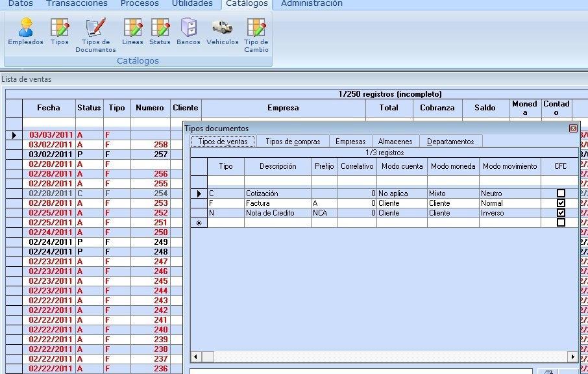Click the dialog horizontal scrollbar thumb
The height and width of the screenshot is (374, 588).
[208, 356]
